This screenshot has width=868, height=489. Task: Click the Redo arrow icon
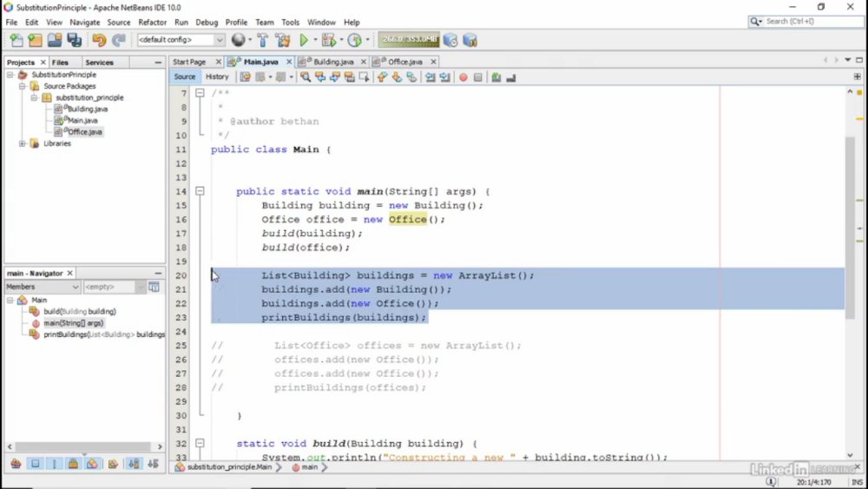pos(118,40)
